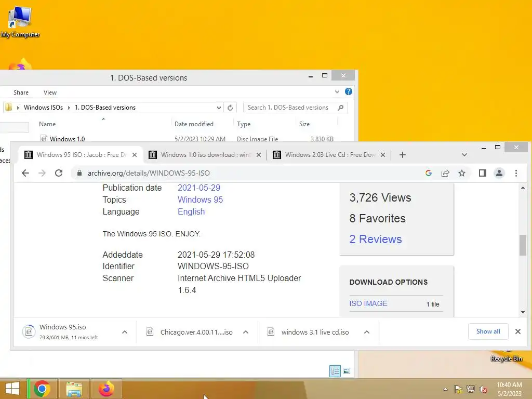
Task: Switch to Windows 95 ISO tab
Action: click(x=81, y=155)
